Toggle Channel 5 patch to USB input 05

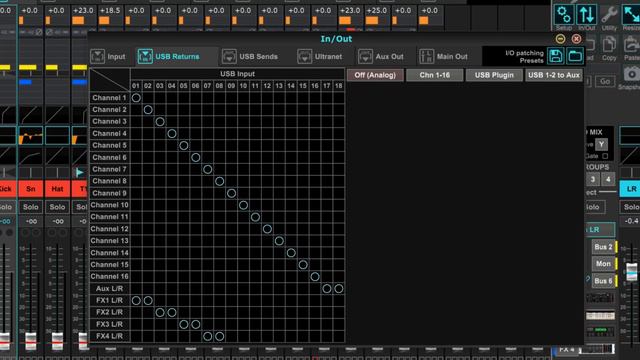point(184,145)
